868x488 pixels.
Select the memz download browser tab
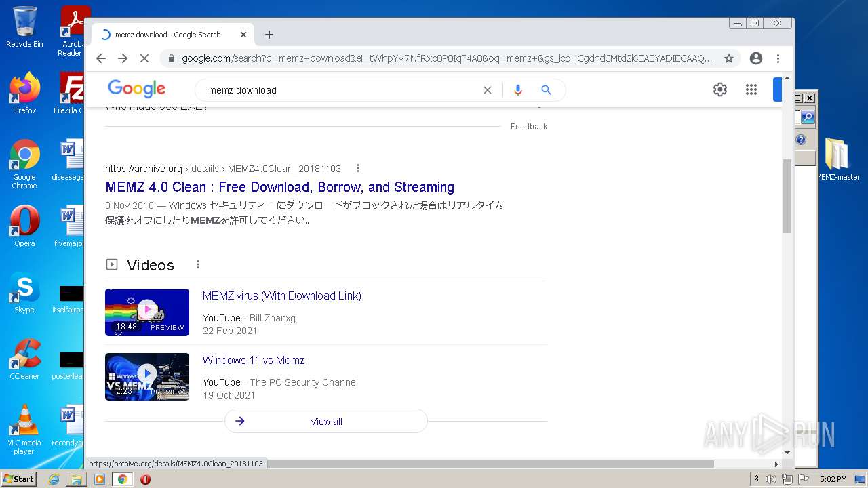173,35
